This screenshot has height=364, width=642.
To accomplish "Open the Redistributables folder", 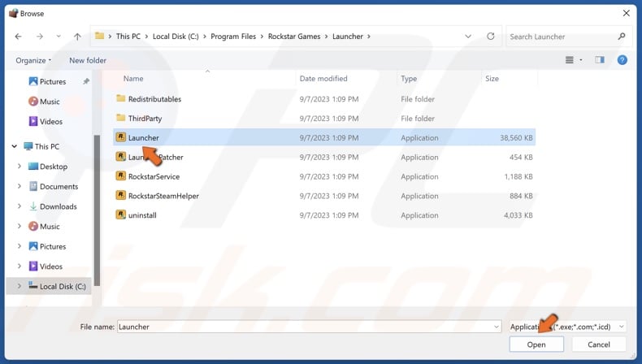I will [154, 99].
